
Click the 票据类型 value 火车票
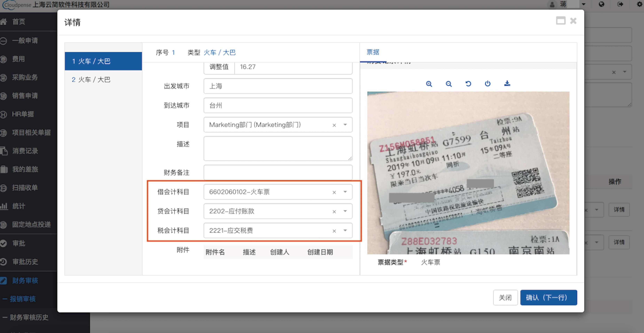tap(431, 262)
